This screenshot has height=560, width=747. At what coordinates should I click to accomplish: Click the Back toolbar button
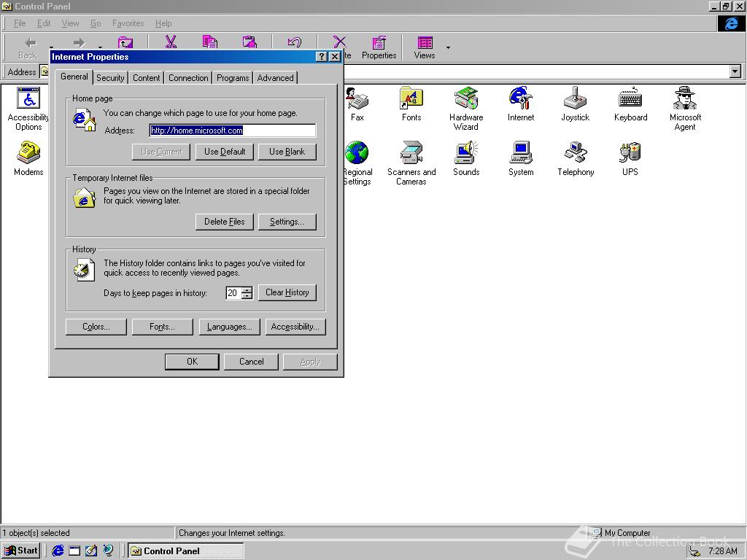tap(28, 47)
